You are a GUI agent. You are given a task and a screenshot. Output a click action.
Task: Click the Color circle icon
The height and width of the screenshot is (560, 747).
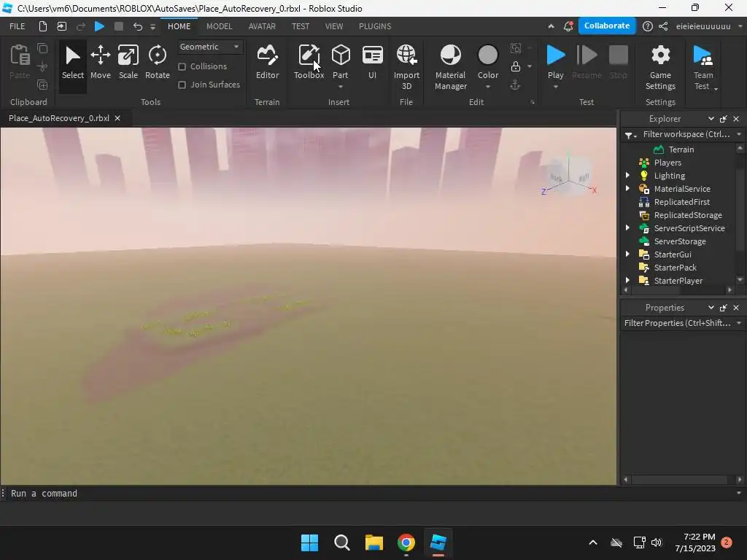coord(488,55)
